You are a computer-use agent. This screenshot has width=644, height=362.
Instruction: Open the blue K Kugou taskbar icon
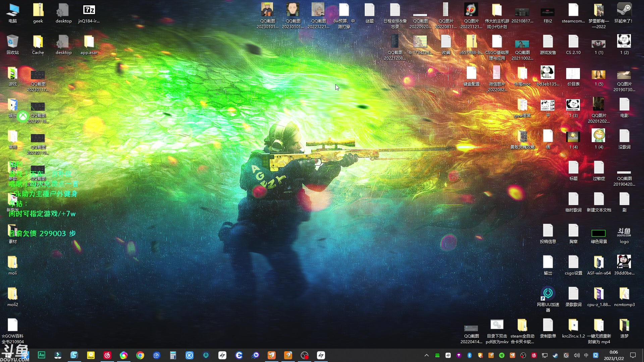190,355
